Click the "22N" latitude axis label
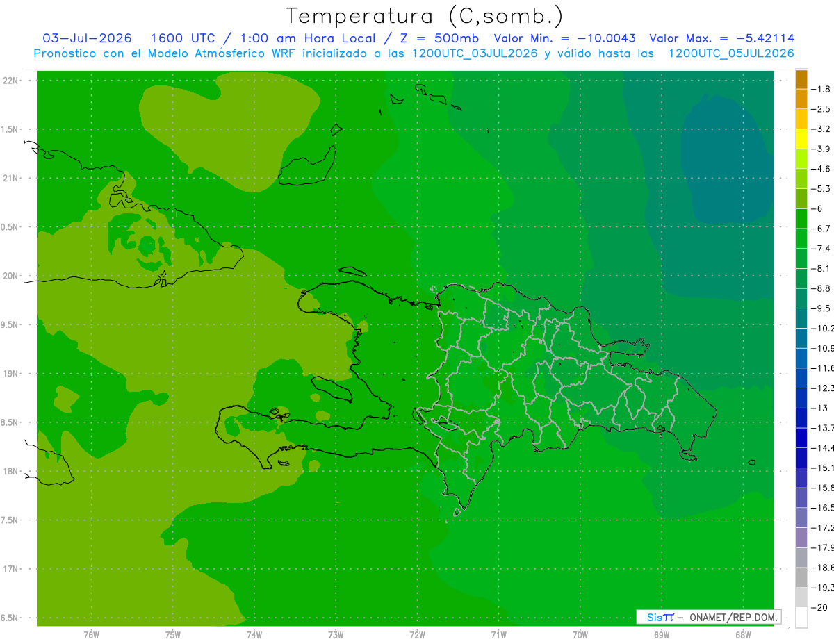Screen dimensions: 834x644 (x=10, y=81)
